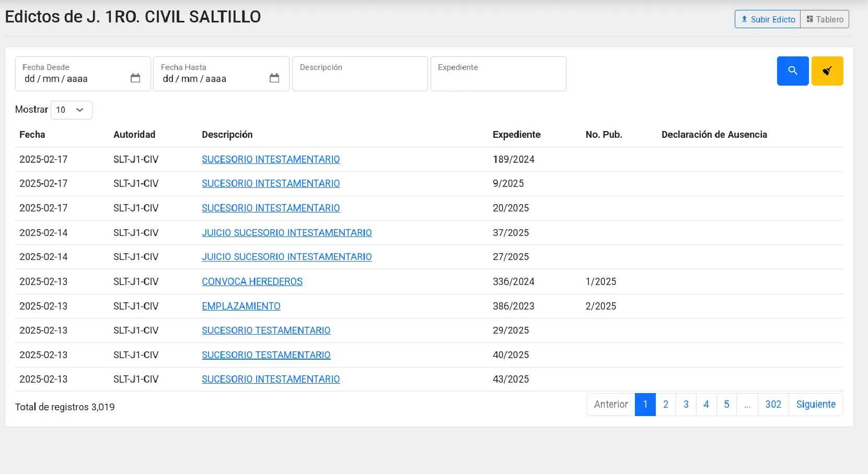Viewport: 868px width, 474px height.
Task: Click Siguiente to view next page
Action: click(x=815, y=405)
